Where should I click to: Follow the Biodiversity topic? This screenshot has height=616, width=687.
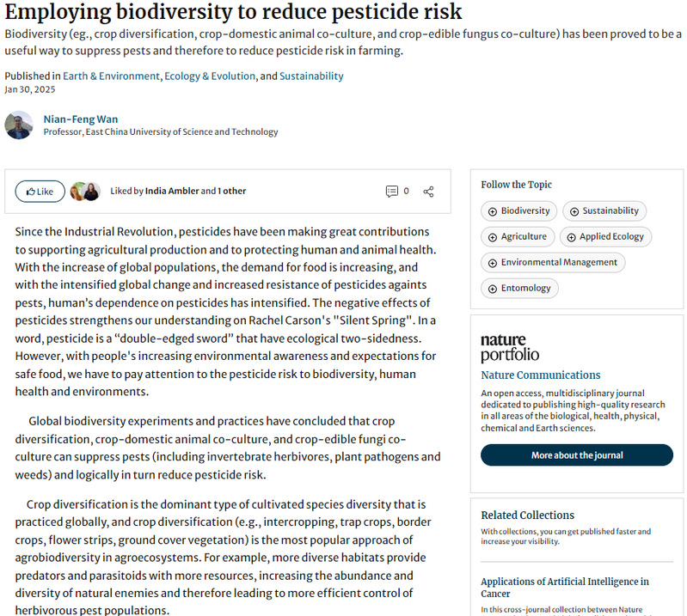point(518,211)
